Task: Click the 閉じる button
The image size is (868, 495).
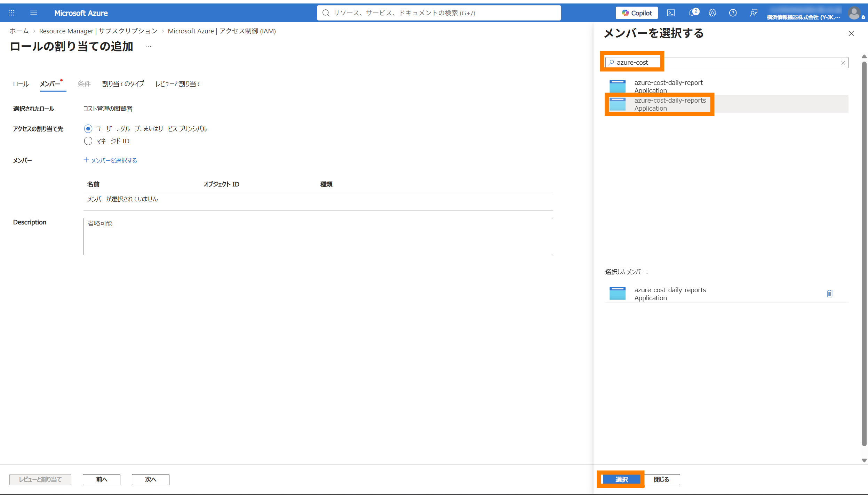Action: (x=661, y=479)
